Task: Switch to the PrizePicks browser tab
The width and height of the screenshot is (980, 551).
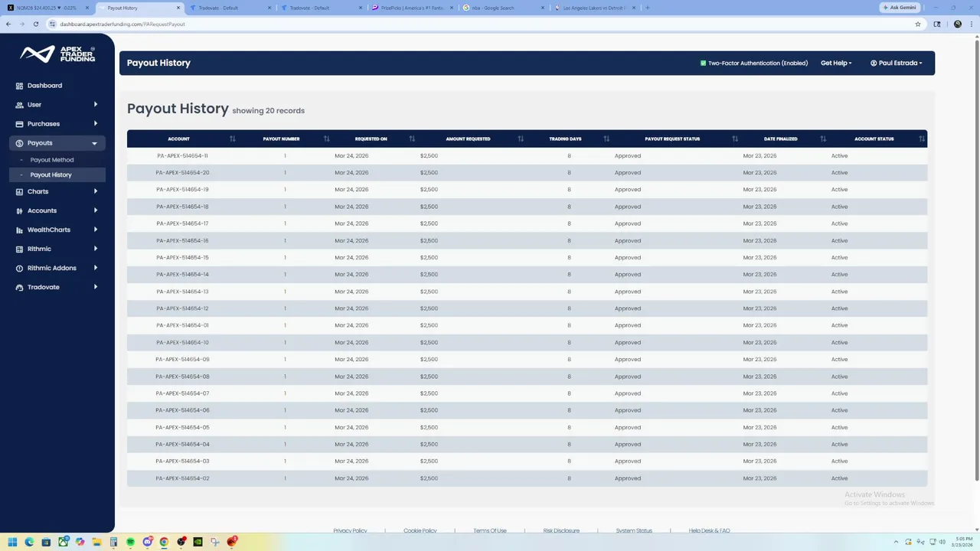Action: click(x=410, y=8)
